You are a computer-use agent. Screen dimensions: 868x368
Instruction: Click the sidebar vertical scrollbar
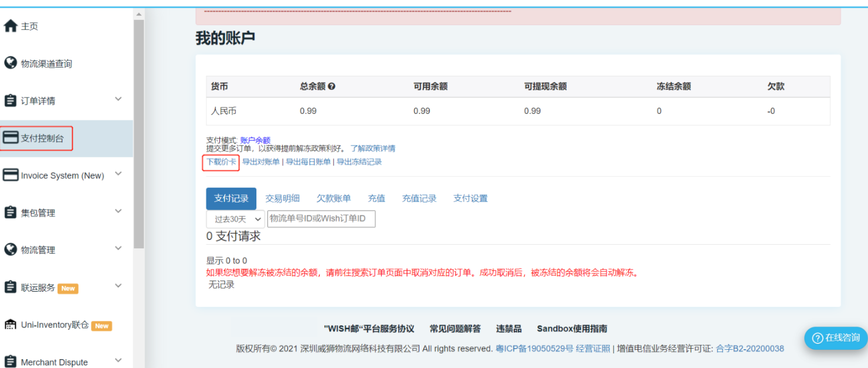(138, 134)
